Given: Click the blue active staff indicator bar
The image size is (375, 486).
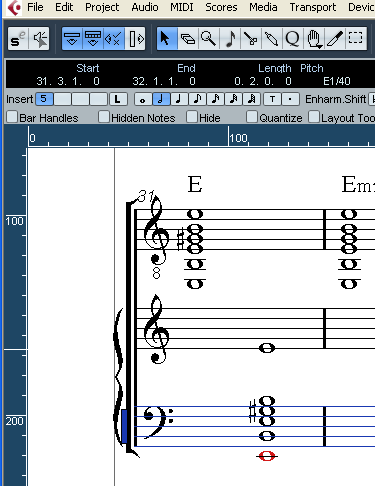Looking at the screenshot, I should [124, 426].
